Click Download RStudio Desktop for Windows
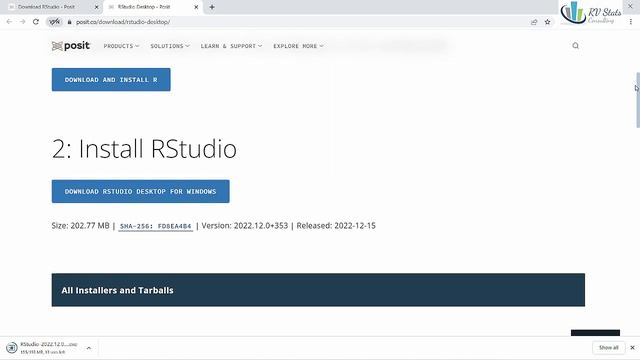Viewport: 640px width, 360px height. pos(140,191)
